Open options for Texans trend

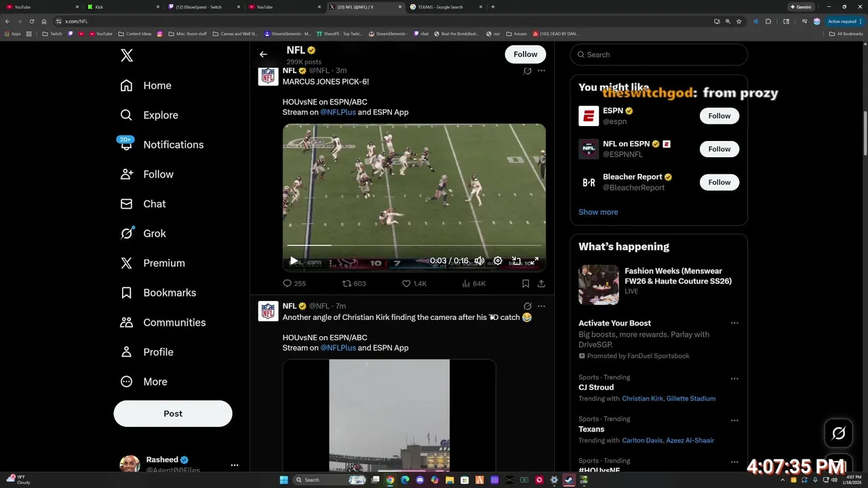734,420
